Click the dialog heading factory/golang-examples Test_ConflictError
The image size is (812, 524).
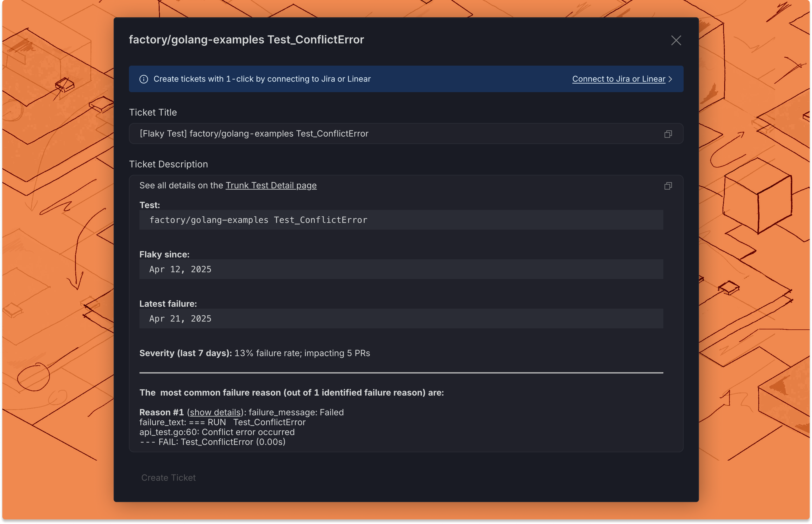[246, 40]
